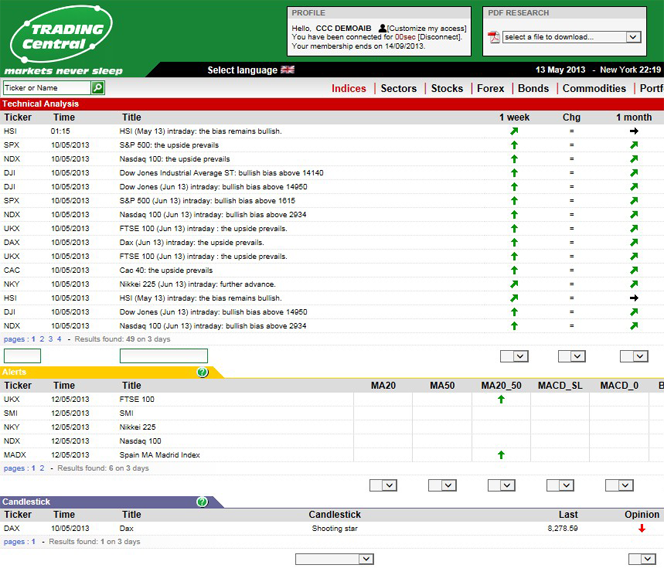
Task: Click the 1 week column header
Action: 514,117
